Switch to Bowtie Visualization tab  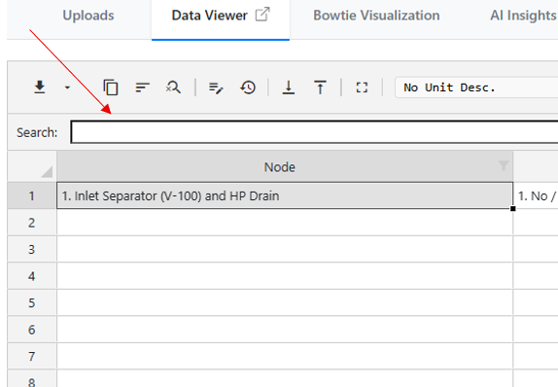tap(376, 15)
